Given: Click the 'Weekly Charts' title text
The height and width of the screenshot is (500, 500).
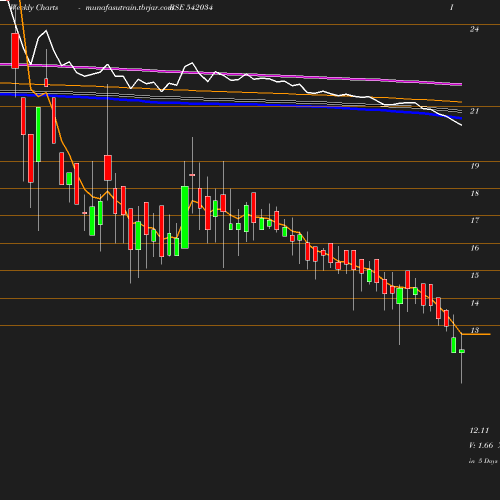Looking at the screenshot, I should click(34, 7).
